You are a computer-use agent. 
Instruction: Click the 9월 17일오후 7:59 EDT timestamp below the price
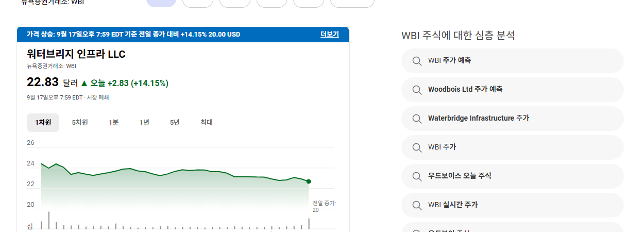click(55, 97)
